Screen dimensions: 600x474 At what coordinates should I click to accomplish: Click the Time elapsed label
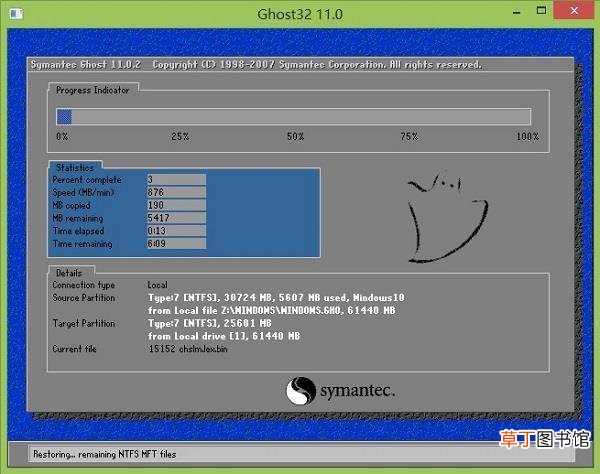pos(78,231)
